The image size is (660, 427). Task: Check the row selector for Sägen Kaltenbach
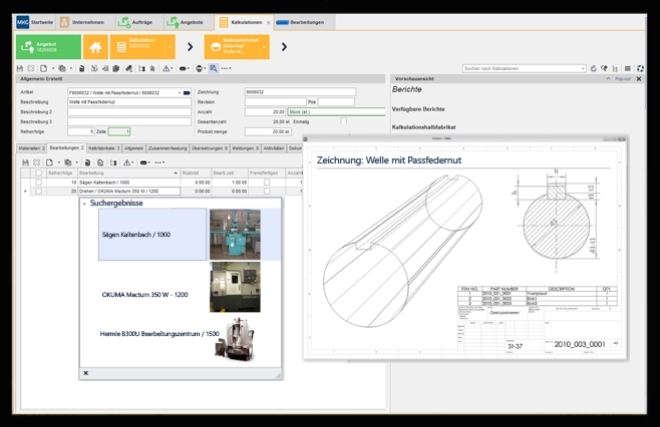pos(38,182)
